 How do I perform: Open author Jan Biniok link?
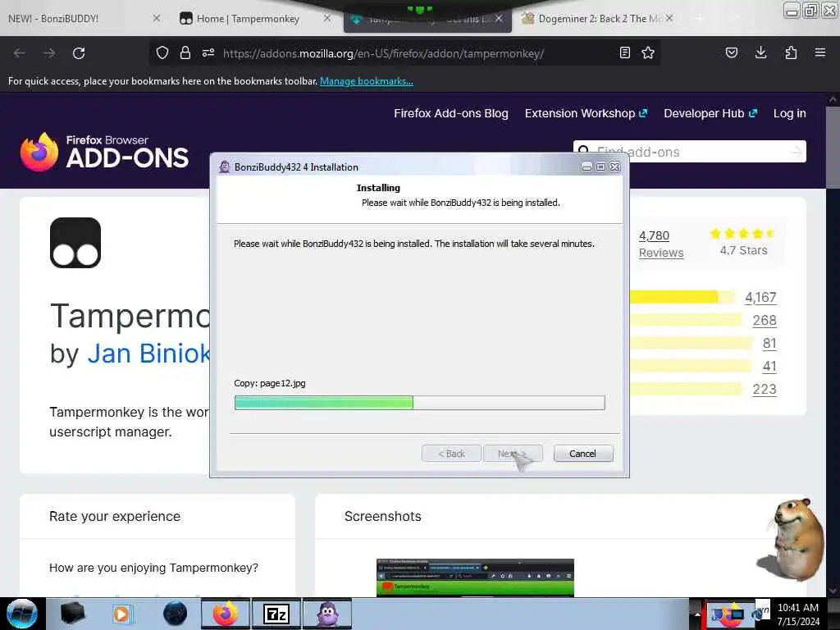pyautogui.click(x=148, y=354)
